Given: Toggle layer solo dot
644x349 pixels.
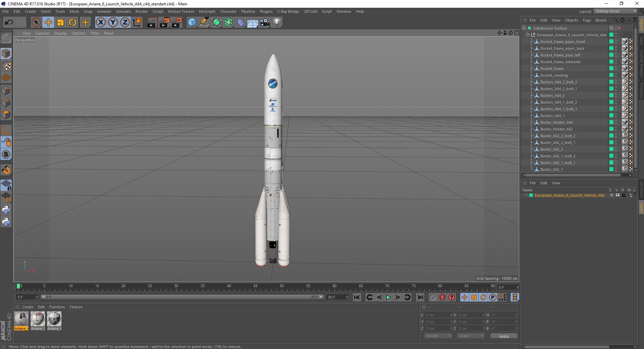Looking at the screenshot, I should click(611, 195).
